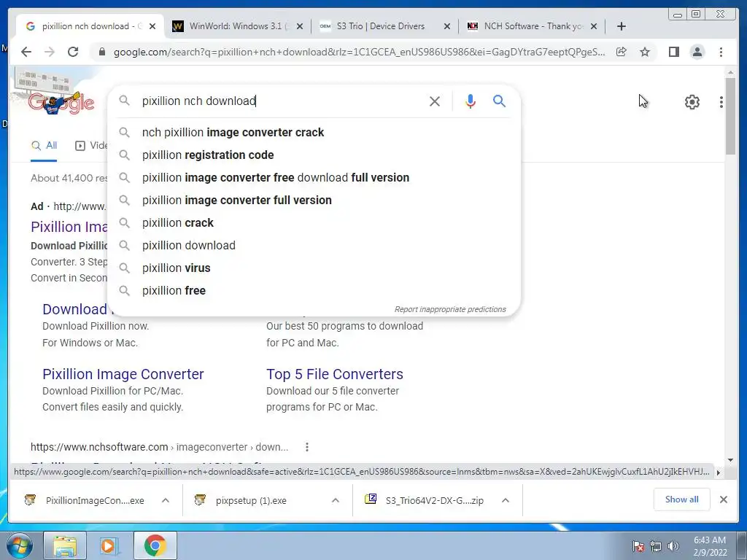Image resolution: width=747 pixels, height=560 pixels.
Task: Close the S3 Trio tab
Action: [x=447, y=26]
